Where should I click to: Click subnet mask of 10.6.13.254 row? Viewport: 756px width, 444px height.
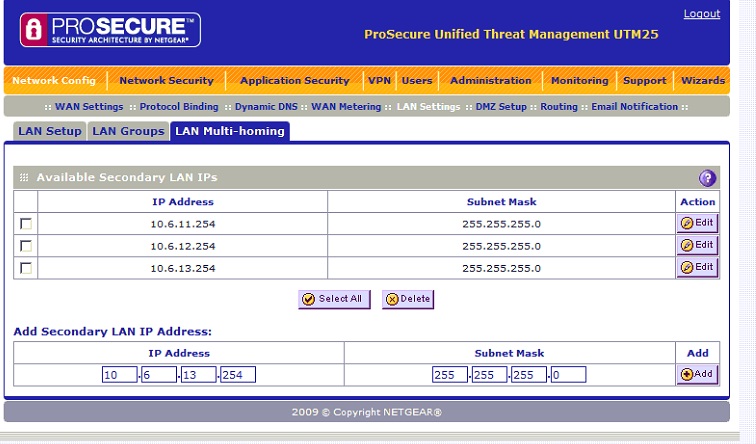point(501,269)
